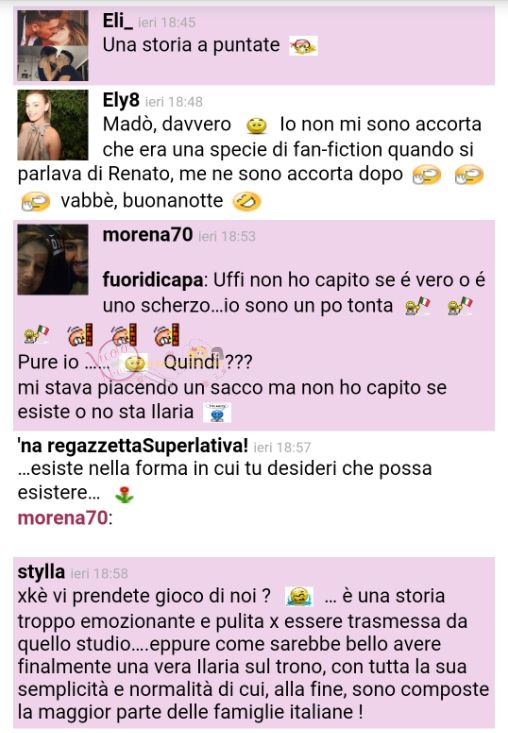Click timestamp 'ieri 18:45'
This screenshot has width=508, height=733.
pos(167,22)
